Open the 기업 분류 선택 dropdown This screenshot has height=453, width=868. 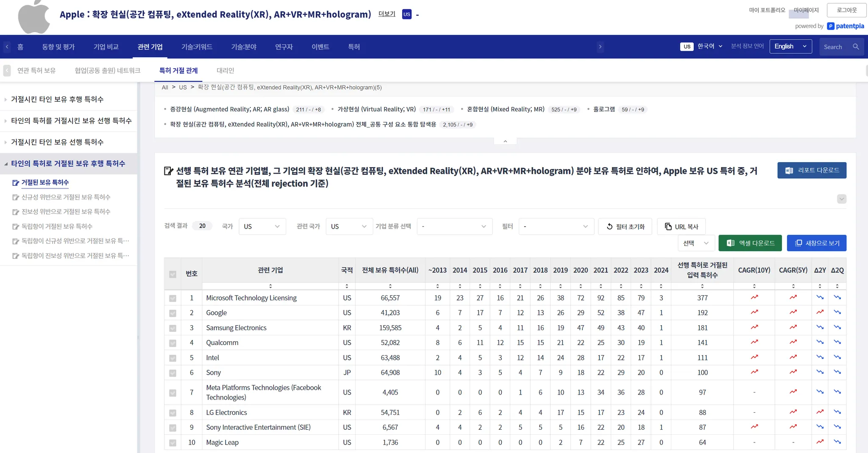point(454,226)
